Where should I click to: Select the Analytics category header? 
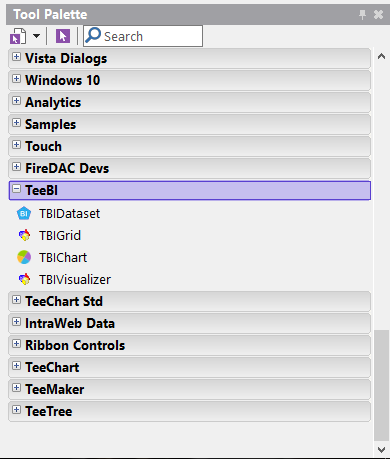pos(189,102)
